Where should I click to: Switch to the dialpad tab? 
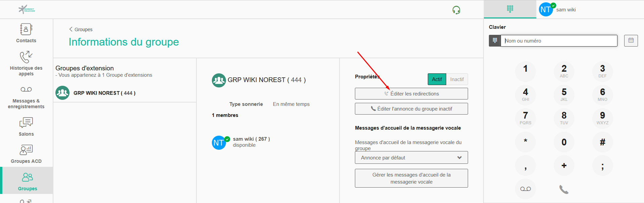click(510, 9)
